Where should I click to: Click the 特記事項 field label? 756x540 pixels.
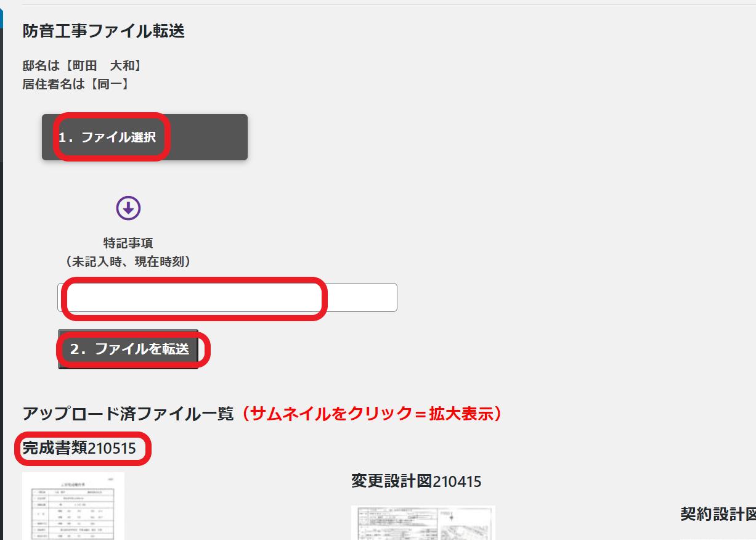[x=128, y=243]
